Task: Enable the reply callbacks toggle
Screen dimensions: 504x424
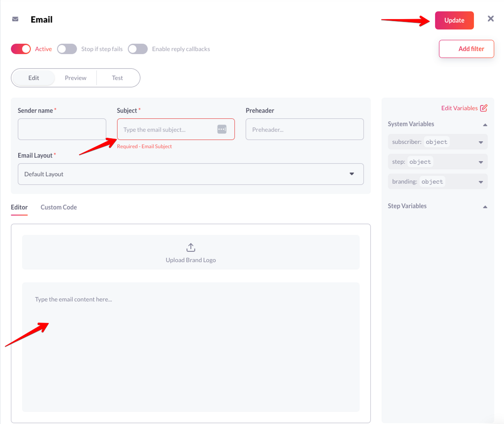Action: (138, 49)
